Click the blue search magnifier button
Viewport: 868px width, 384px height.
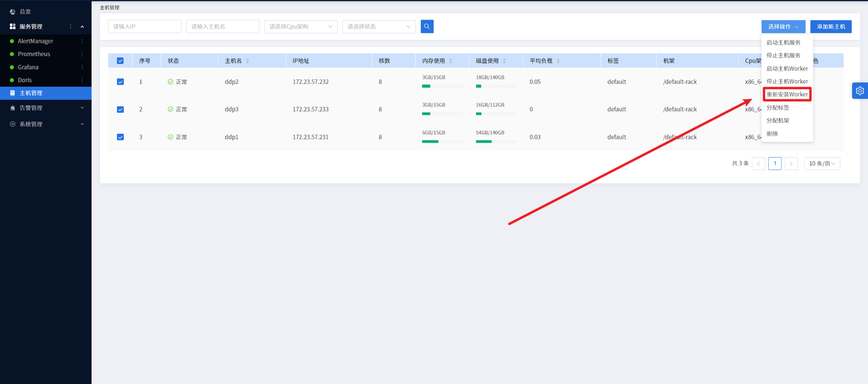pyautogui.click(x=427, y=26)
